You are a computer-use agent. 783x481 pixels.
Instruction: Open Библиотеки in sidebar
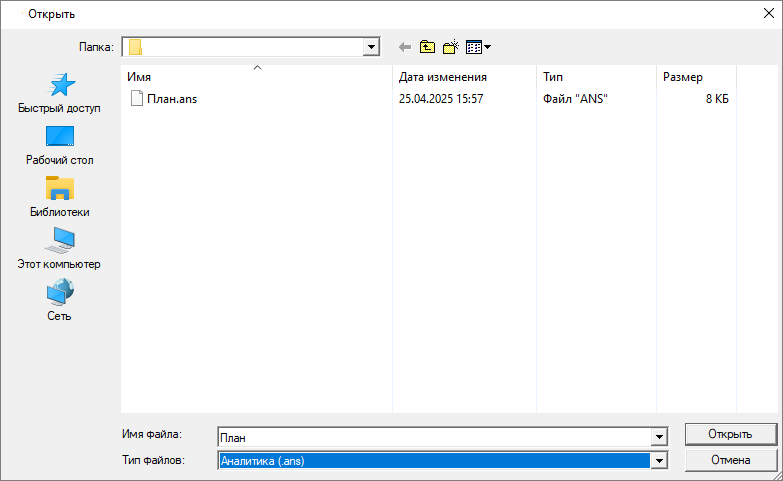coord(59,197)
